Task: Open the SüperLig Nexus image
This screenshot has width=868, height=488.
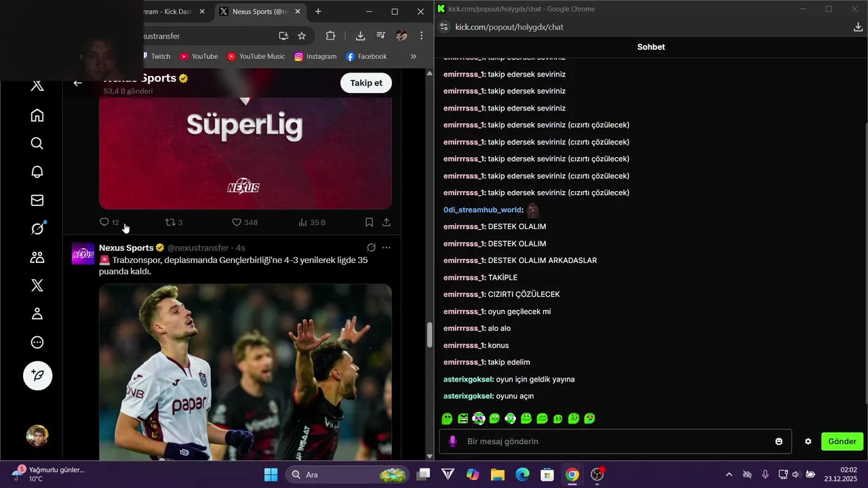Action: click(245, 152)
